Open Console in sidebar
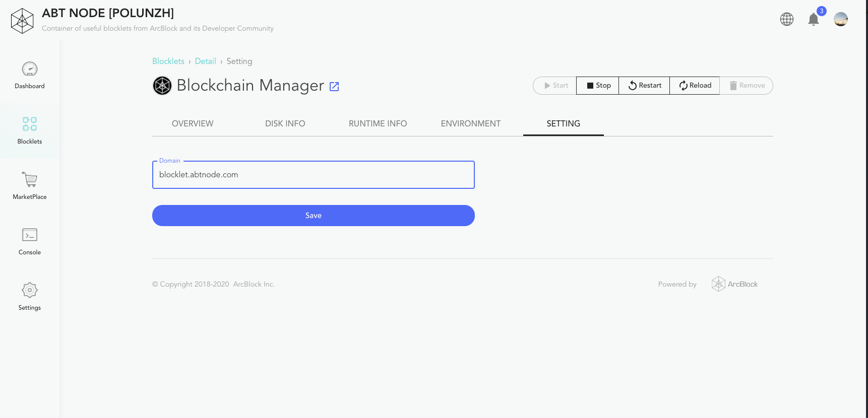 (30, 242)
